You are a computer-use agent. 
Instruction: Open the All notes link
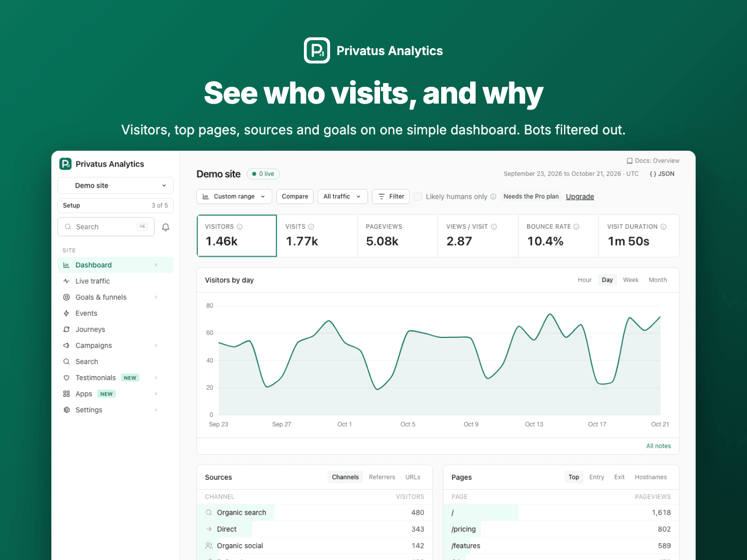point(658,446)
